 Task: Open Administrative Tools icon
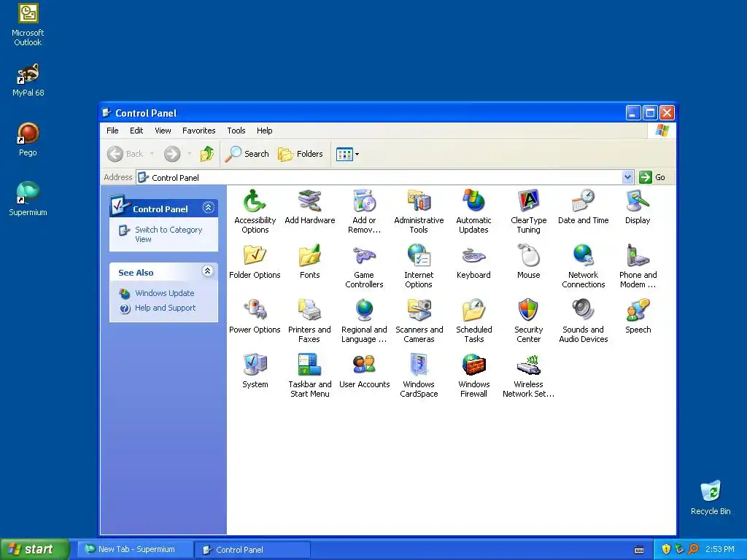click(x=419, y=211)
